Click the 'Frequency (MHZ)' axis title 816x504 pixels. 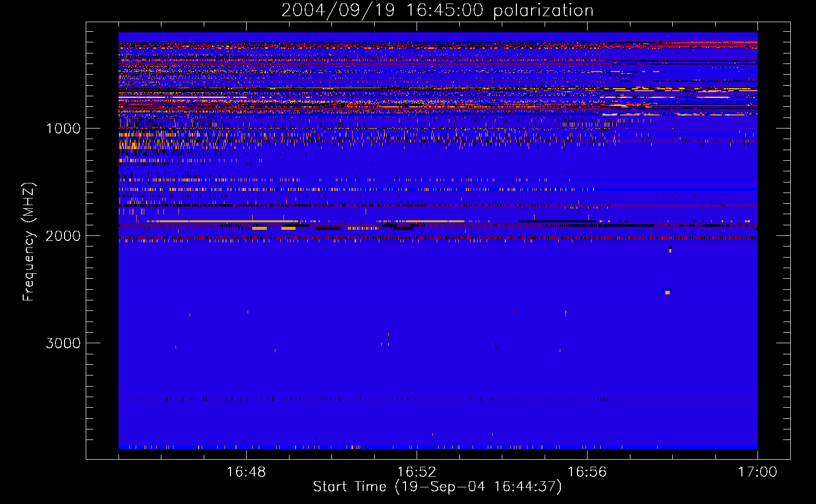[x=29, y=242]
